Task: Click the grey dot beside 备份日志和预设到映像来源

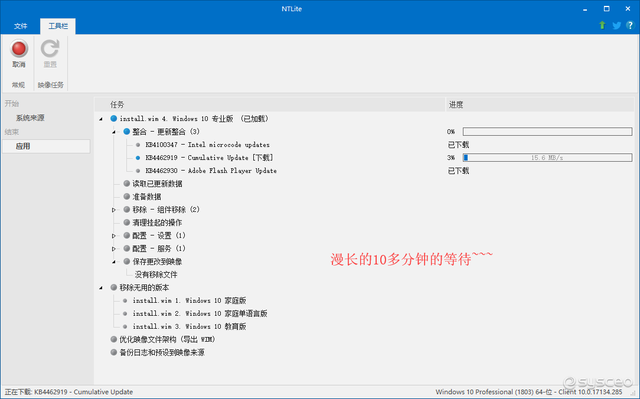Action: (x=113, y=352)
